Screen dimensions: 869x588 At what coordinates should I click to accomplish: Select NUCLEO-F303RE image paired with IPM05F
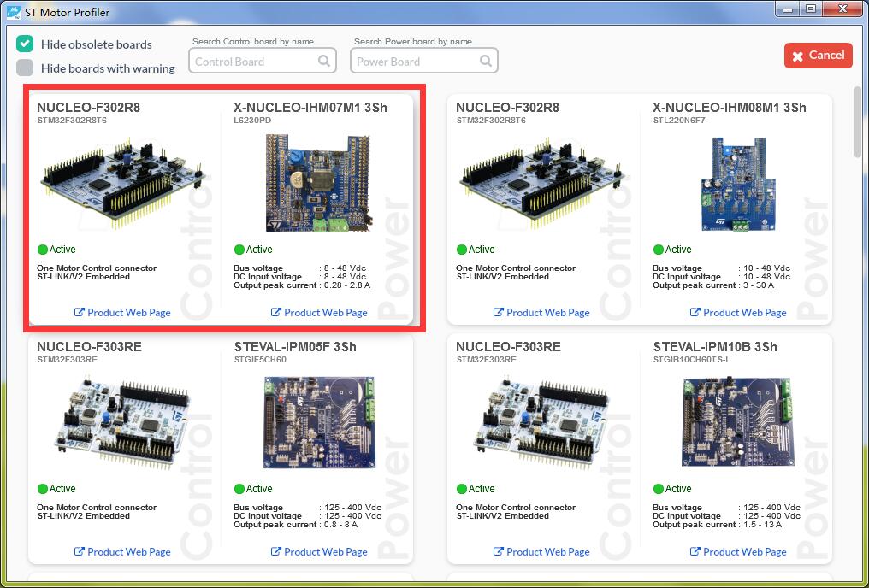point(123,422)
